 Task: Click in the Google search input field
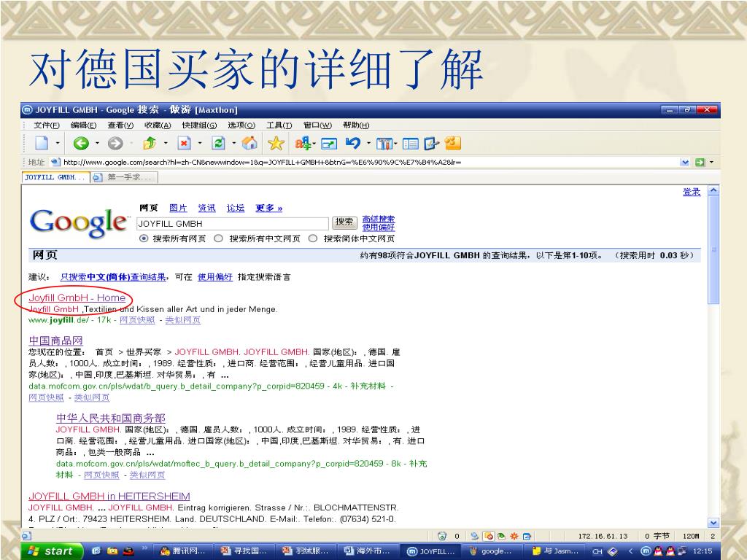pyautogui.click(x=233, y=223)
